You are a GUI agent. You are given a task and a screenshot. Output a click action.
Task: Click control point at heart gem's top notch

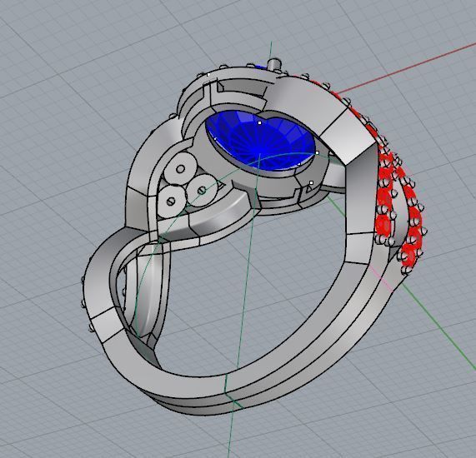(259, 123)
